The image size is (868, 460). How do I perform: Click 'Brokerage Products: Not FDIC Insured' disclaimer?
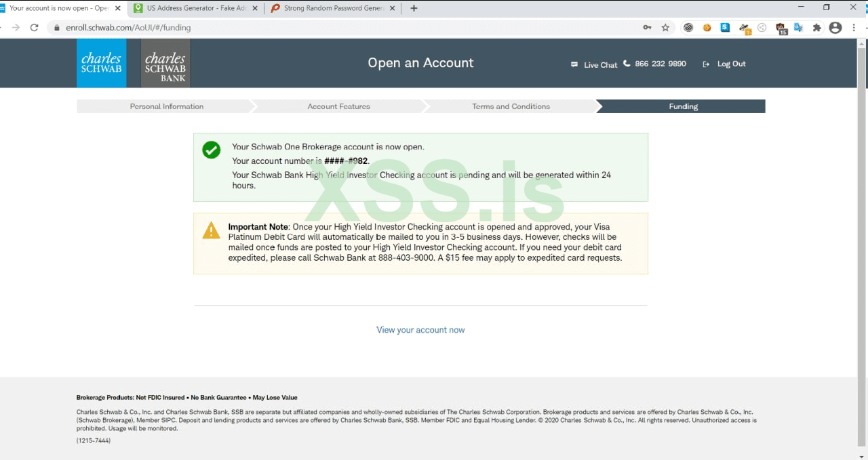coord(186,398)
